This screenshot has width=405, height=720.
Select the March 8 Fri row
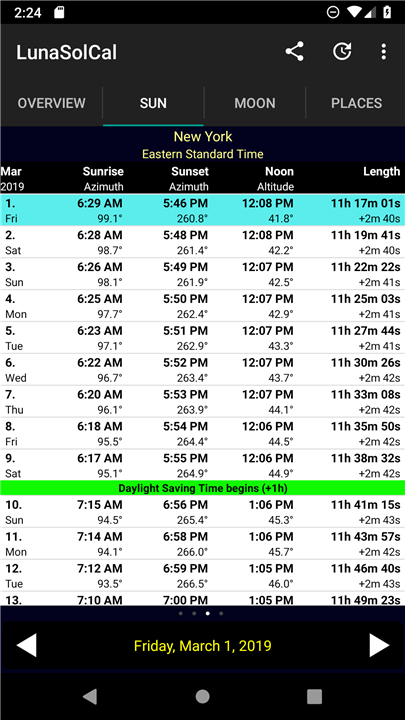coord(202,433)
